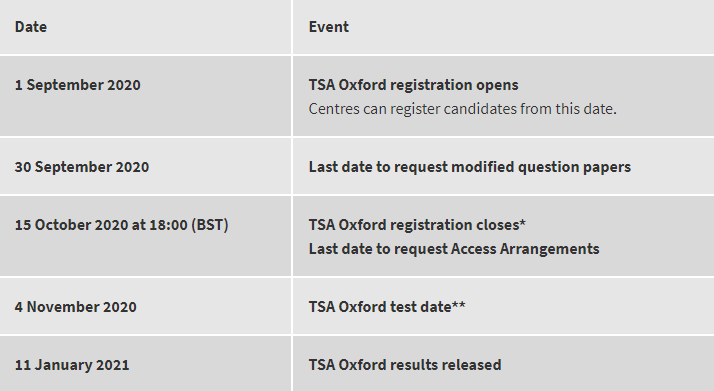Screen dimensions: 714x391
Task: Click TSA Oxford registration opens text
Action: [413, 85]
